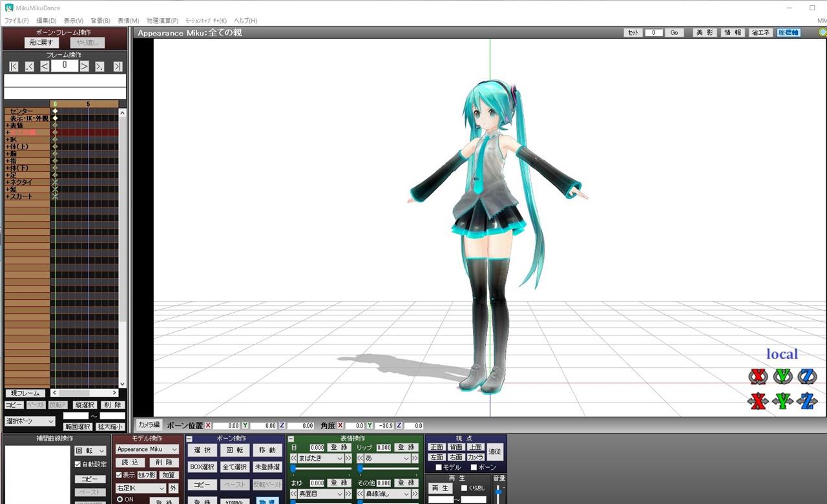This screenshot has height=504, width=827.
Task: Click the 読込 load model button
Action: click(129, 463)
